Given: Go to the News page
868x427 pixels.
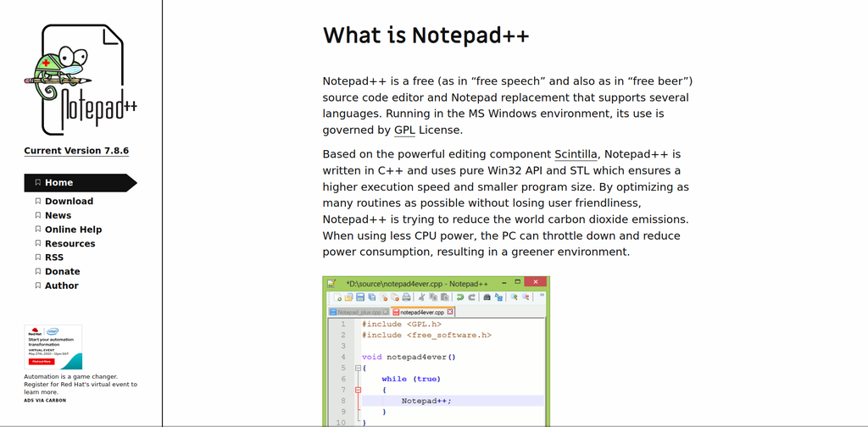Looking at the screenshot, I should coord(58,215).
